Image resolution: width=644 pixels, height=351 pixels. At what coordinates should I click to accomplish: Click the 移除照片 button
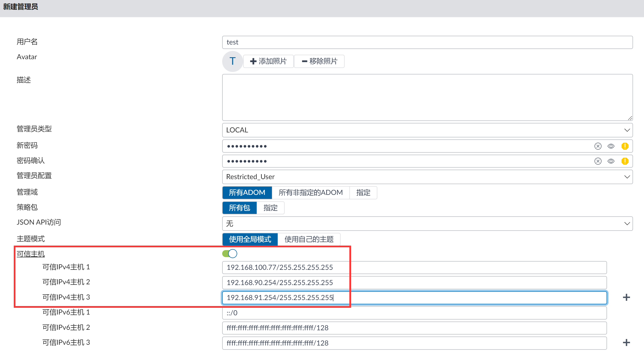(x=319, y=61)
